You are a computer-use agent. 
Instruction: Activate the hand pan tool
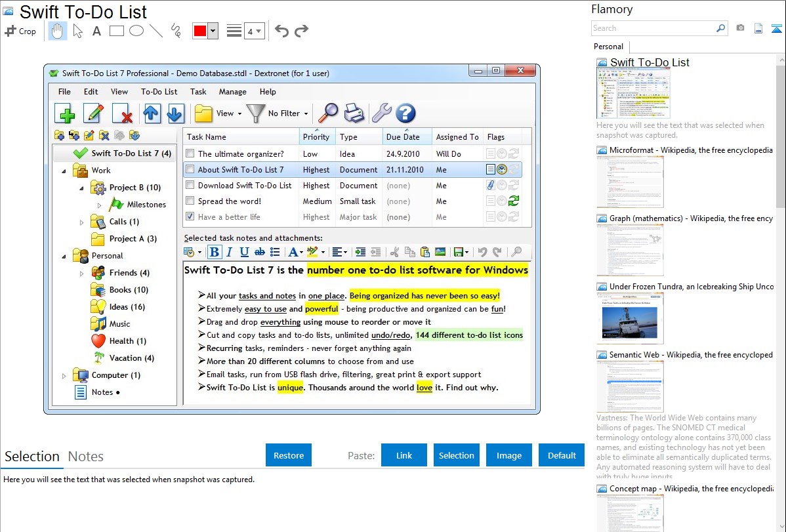(57, 31)
